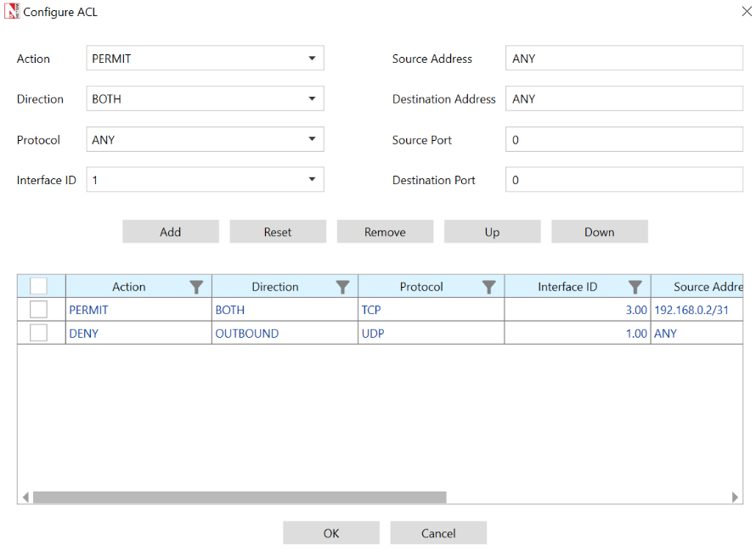Open the Protocol column filter icon
Viewport: 756px width, 550px height.
pyautogui.click(x=488, y=287)
